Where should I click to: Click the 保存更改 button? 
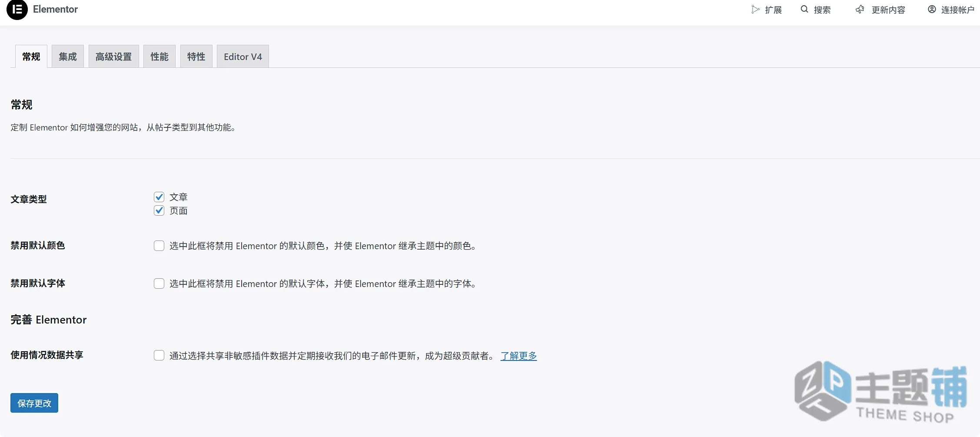click(x=34, y=403)
